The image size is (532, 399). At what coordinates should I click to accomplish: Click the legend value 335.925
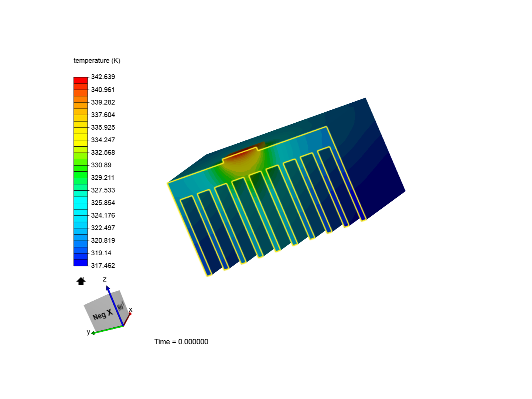tap(103, 127)
